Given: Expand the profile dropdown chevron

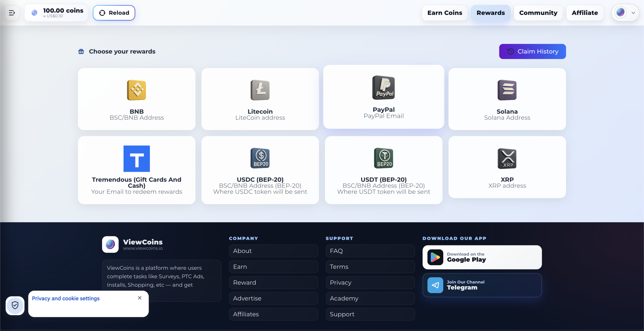Looking at the screenshot, I should [x=633, y=13].
